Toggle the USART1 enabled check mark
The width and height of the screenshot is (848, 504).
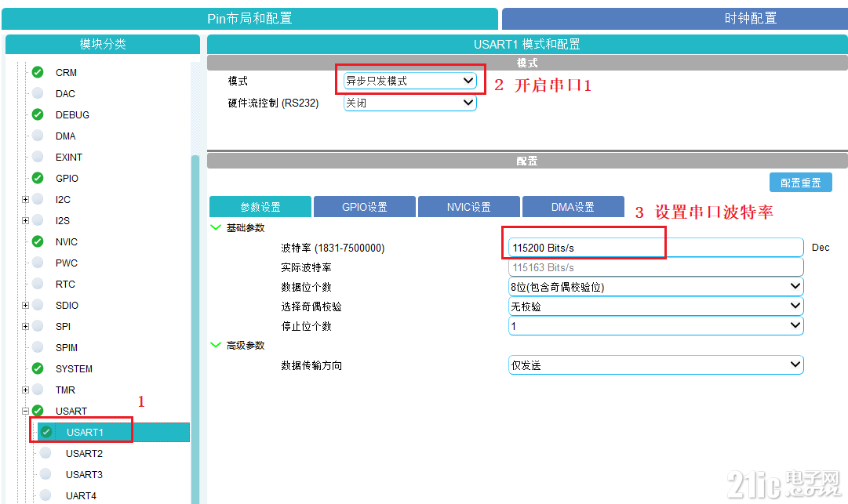coord(46,432)
